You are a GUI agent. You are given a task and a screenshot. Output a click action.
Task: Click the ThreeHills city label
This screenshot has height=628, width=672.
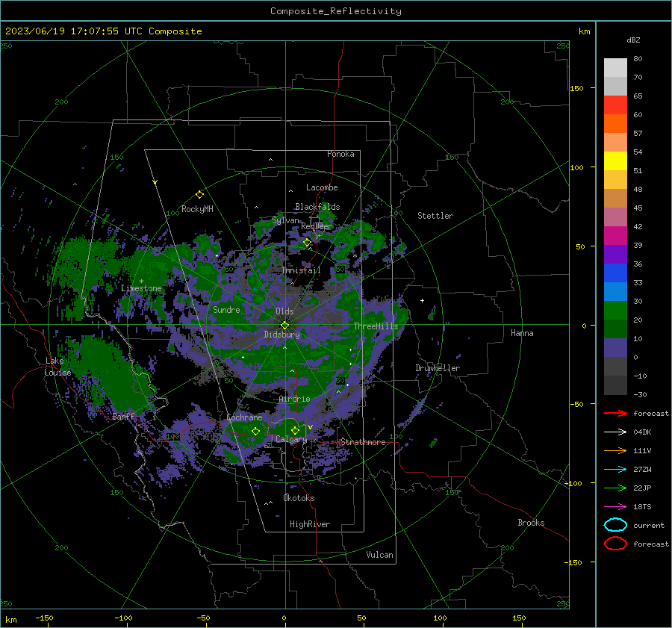pyautogui.click(x=376, y=326)
